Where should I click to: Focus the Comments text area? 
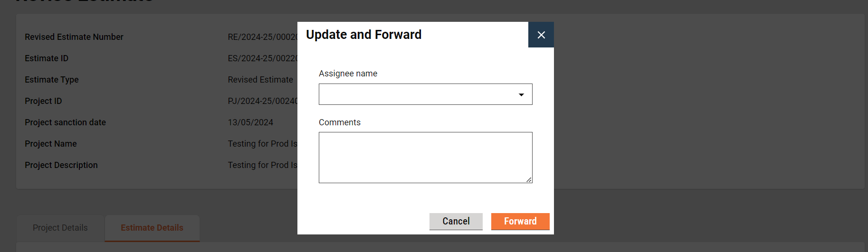pos(425,157)
